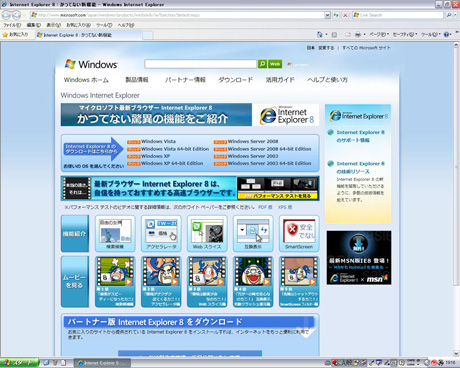Open the 表示 menu
Image resolution: width=460 pixels, height=368 pixels.
tap(53, 25)
